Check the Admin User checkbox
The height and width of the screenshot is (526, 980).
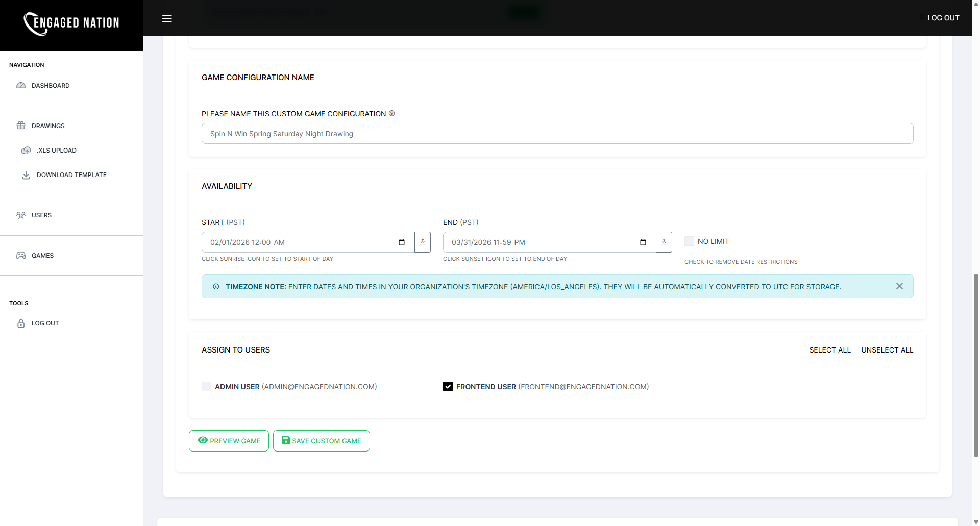pyautogui.click(x=206, y=386)
